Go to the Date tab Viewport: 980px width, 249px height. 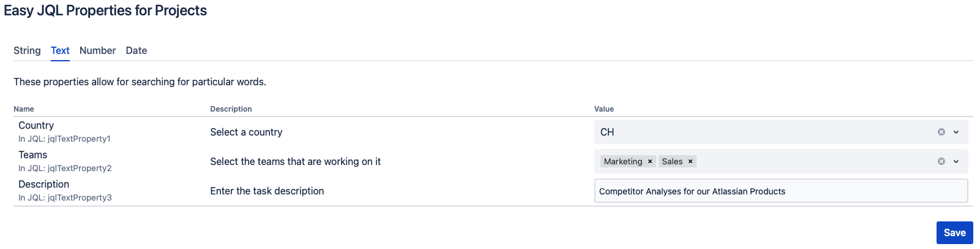tap(137, 50)
